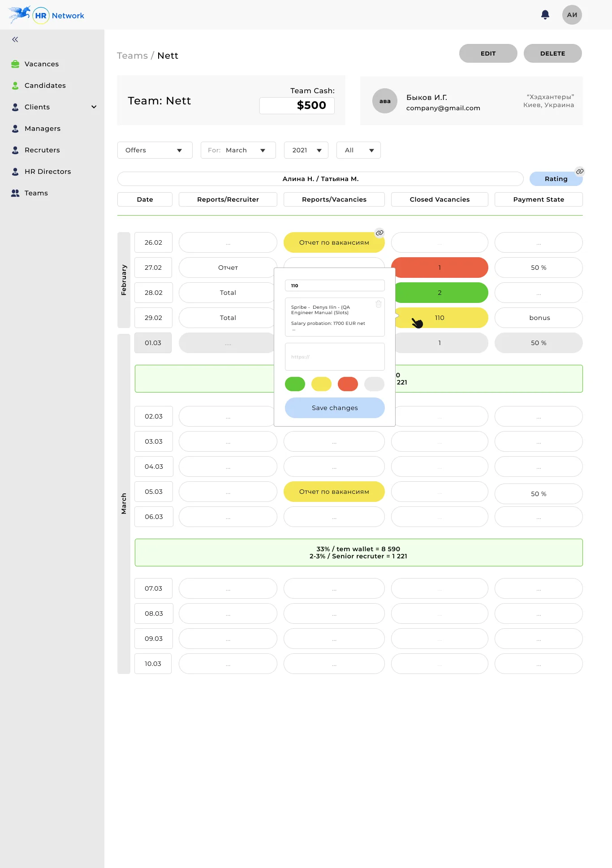Go to HR Directors section
Image resolution: width=612 pixels, height=868 pixels.
(x=48, y=172)
